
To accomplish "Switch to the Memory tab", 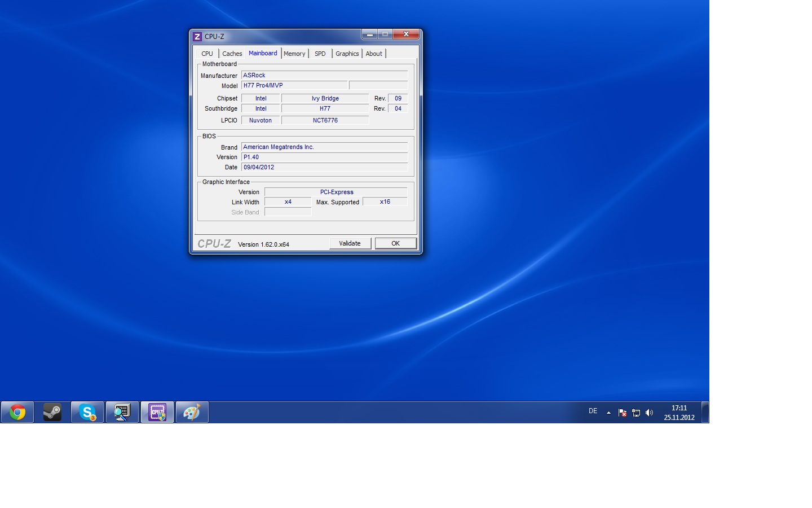I will (294, 54).
